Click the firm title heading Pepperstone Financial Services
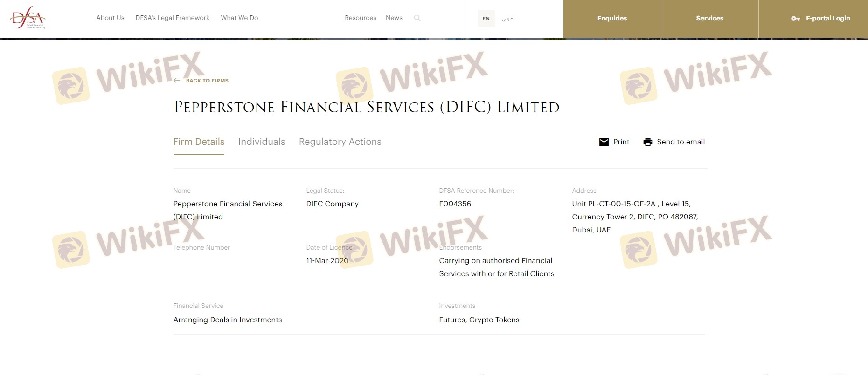The height and width of the screenshot is (375, 868). click(x=367, y=107)
